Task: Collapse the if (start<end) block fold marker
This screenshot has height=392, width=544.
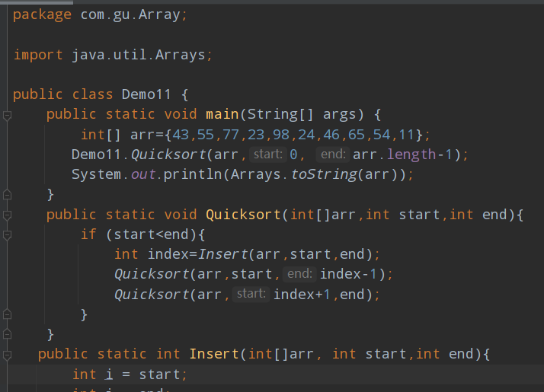Action: pyautogui.click(x=7, y=236)
